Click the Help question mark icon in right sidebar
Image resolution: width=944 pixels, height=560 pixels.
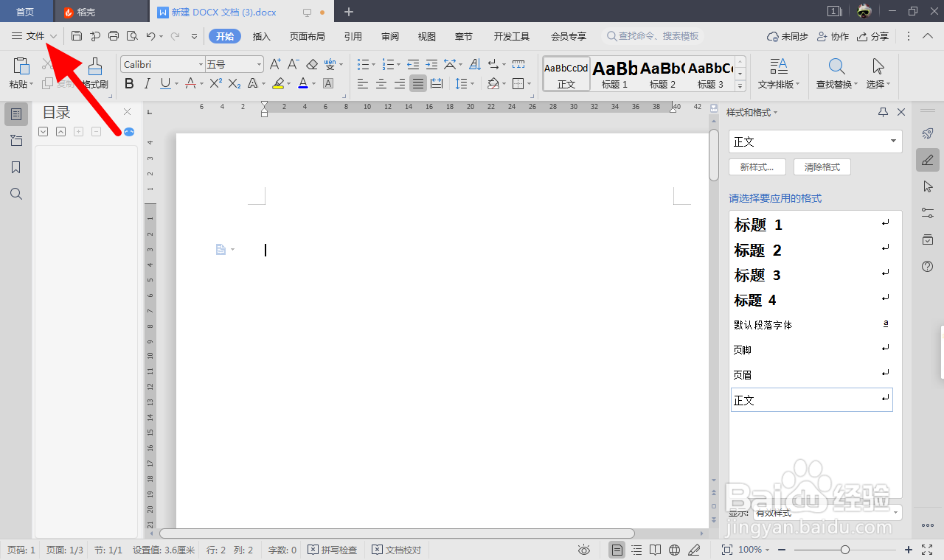[928, 266]
